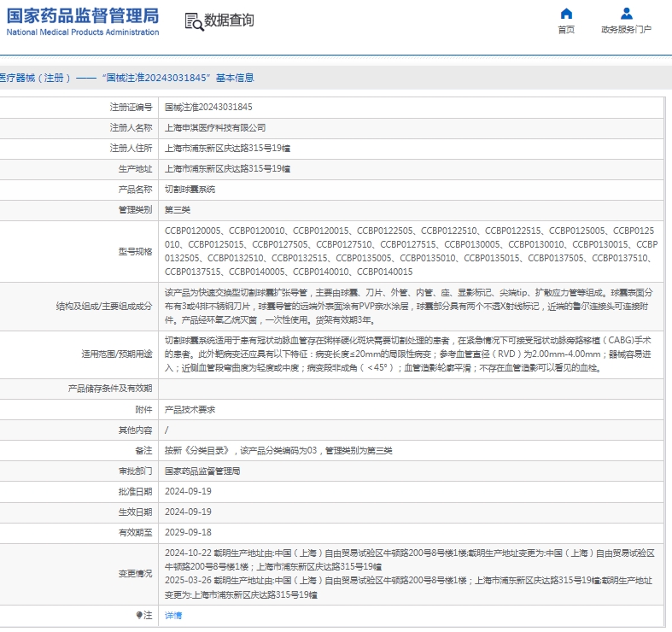The image size is (672, 632).
Task: Click the 生产地址 address value
Action: click(x=228, y=169)
